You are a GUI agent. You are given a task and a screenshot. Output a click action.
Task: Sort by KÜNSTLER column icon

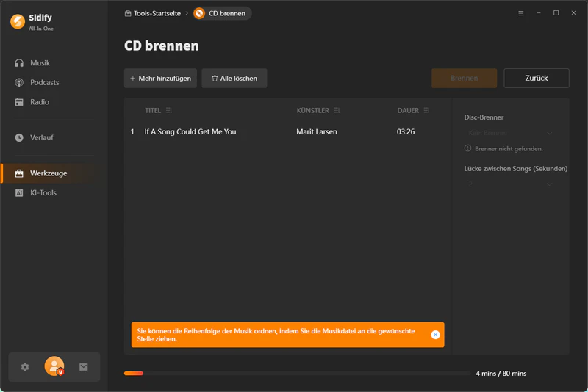337,110
